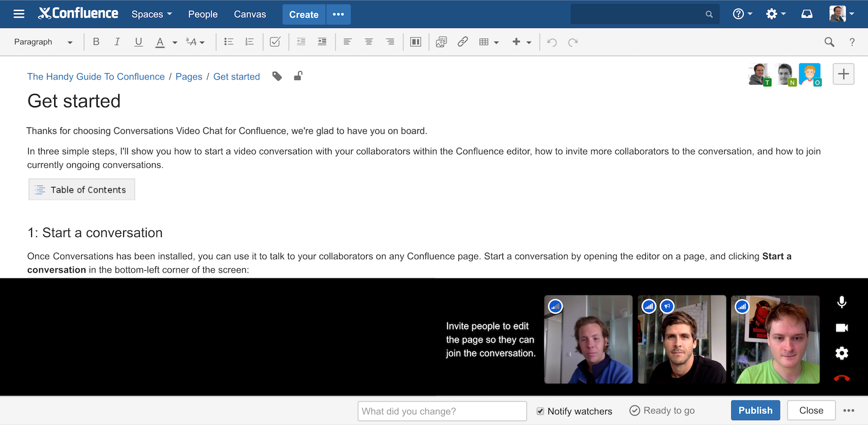Align text left
This screenshot has height=425, width=868.
tap(348, 42)
